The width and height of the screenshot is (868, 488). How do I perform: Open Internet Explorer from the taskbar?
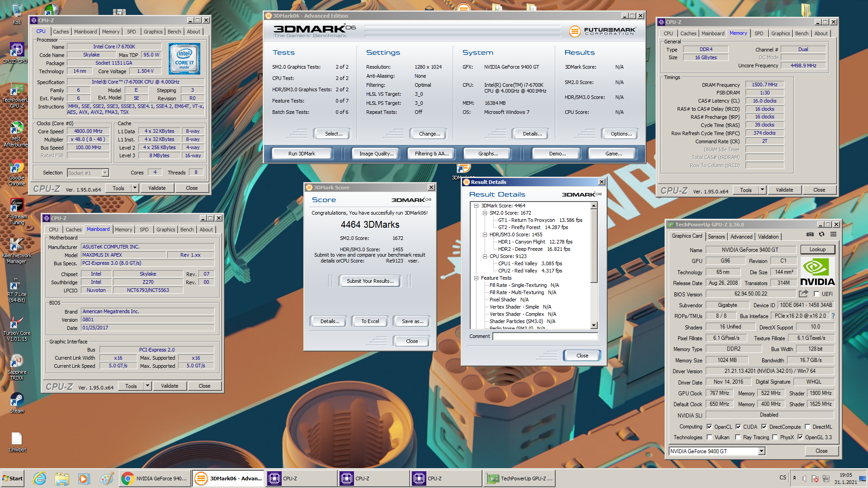click(40, 479)
